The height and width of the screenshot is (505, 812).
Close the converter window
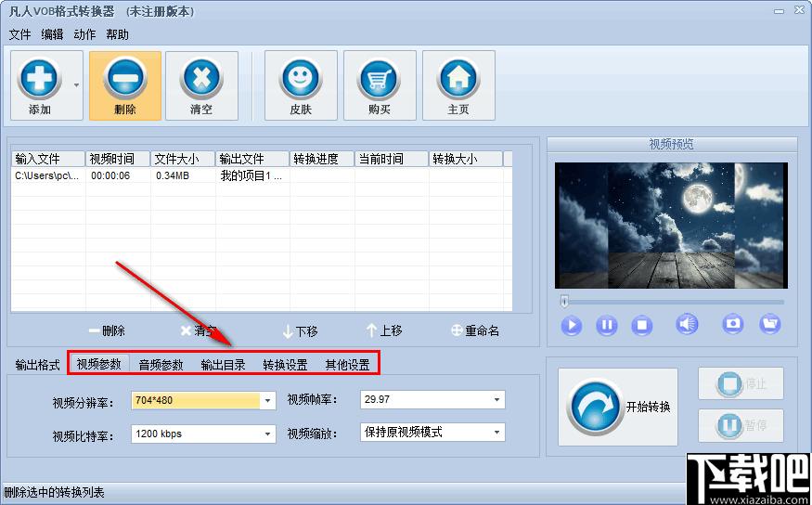[800, 10]
